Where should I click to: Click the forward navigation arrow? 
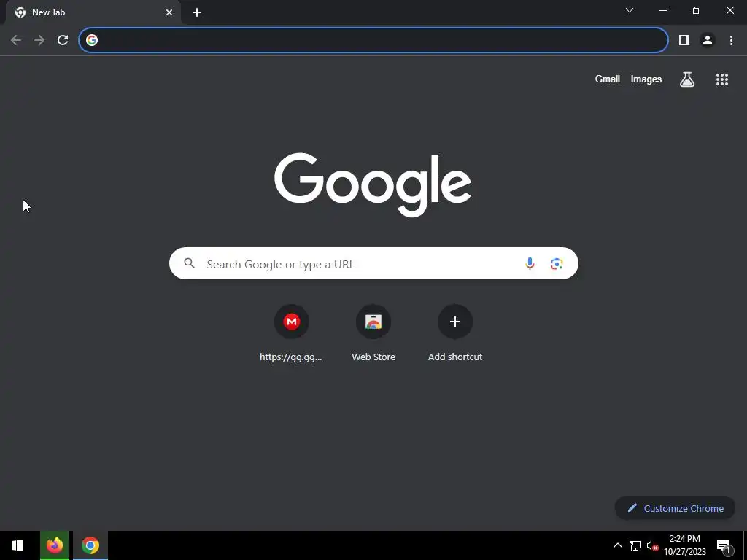[39, 40]
